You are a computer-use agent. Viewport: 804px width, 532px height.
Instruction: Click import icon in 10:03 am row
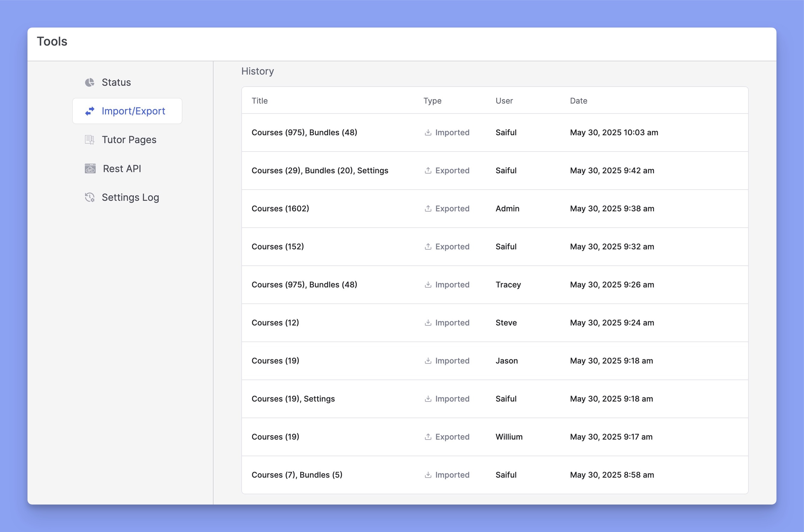pos(428,132)
